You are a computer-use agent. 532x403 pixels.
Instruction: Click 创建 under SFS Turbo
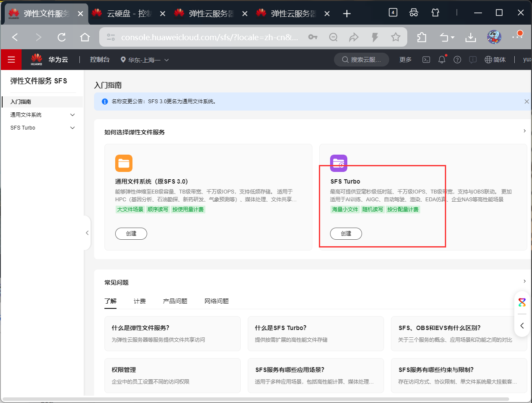(x=346, y=234)
